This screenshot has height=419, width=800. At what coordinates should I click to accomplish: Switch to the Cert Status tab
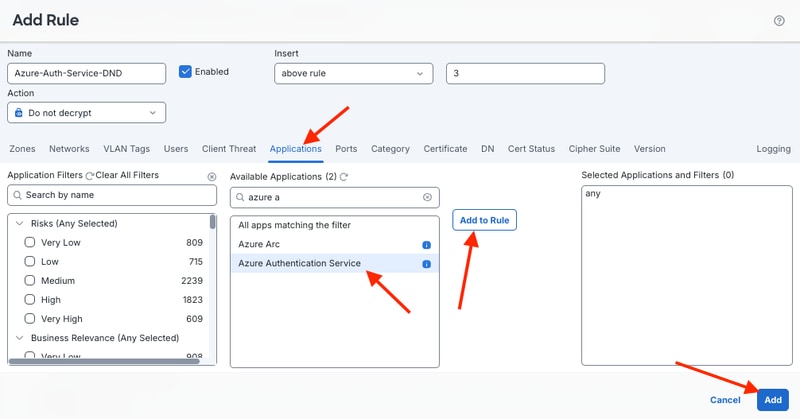pyautogui.click(x=531, y=149)
